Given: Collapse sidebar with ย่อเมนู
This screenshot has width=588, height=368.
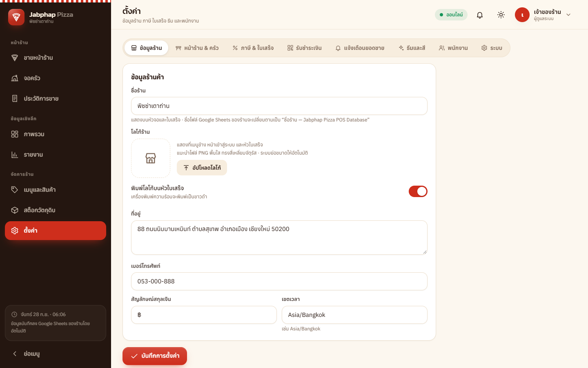Looking at the screenshot, I should tap(56, 354).
